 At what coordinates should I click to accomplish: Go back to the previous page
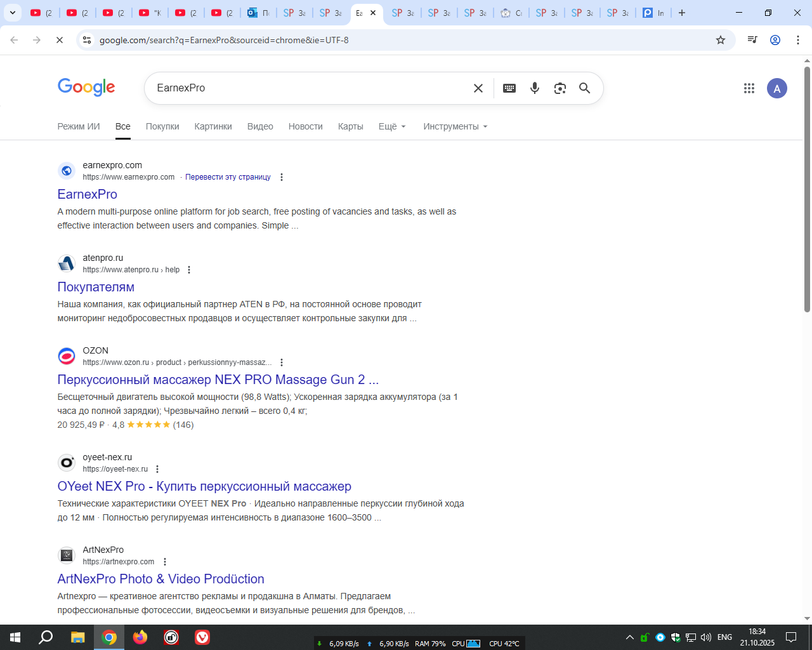pos(14,40)
